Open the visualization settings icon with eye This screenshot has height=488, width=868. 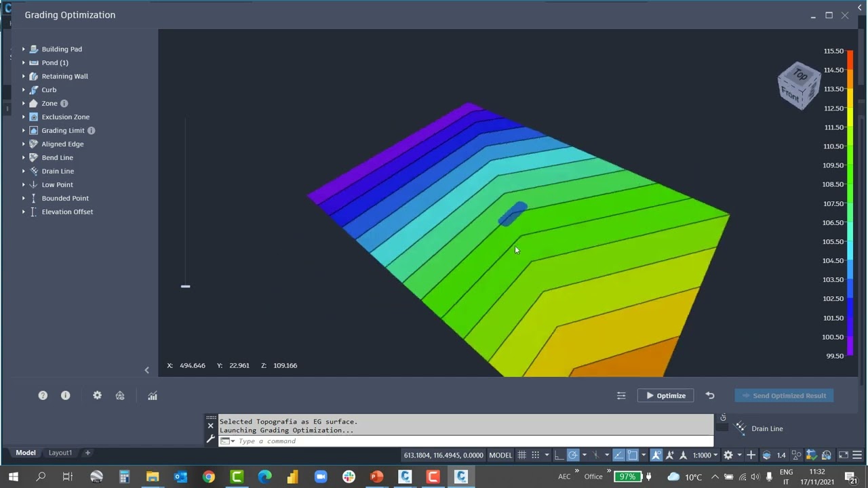point(120,396)
